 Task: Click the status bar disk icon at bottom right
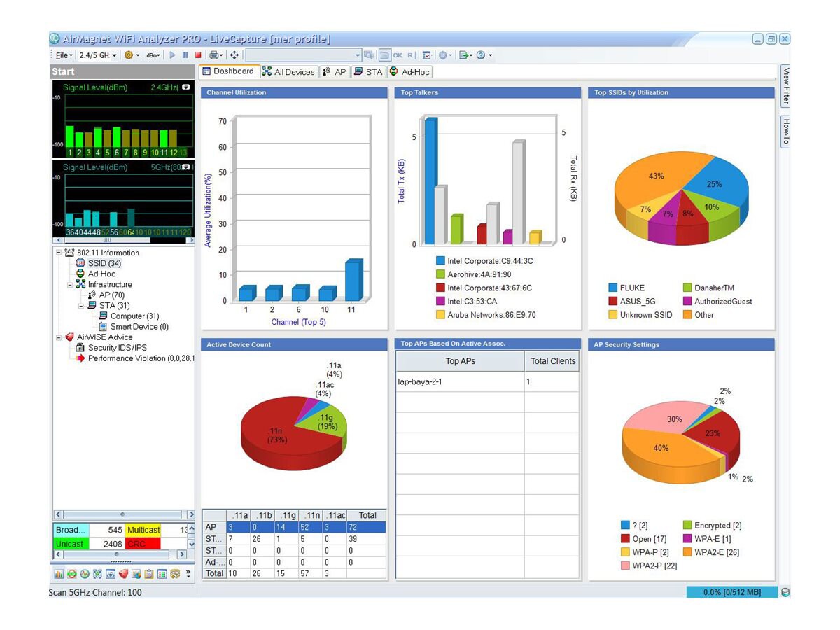pyautogui.click(x=785, y=592)
